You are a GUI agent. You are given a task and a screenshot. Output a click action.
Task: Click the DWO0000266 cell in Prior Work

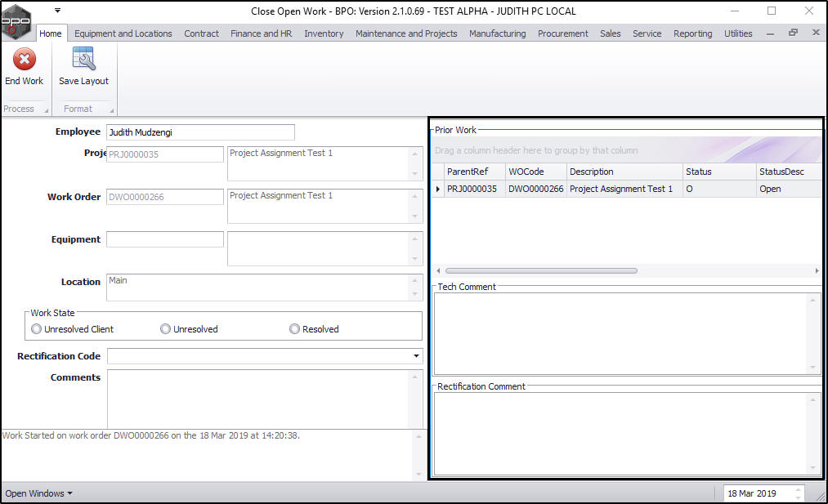tap(535, 189)
